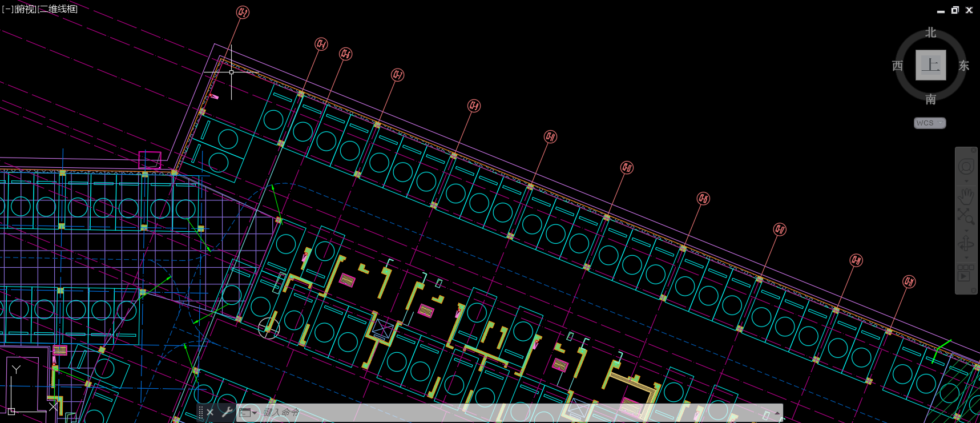Open the SteeringWheels navigation tool
The image size is (980, 423).
pos(966,166)
